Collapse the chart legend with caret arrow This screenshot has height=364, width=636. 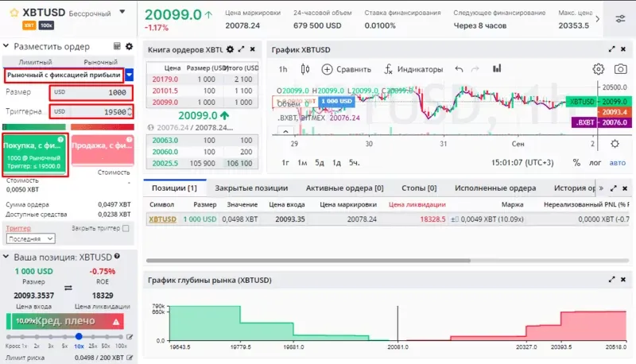click(285, 131)
